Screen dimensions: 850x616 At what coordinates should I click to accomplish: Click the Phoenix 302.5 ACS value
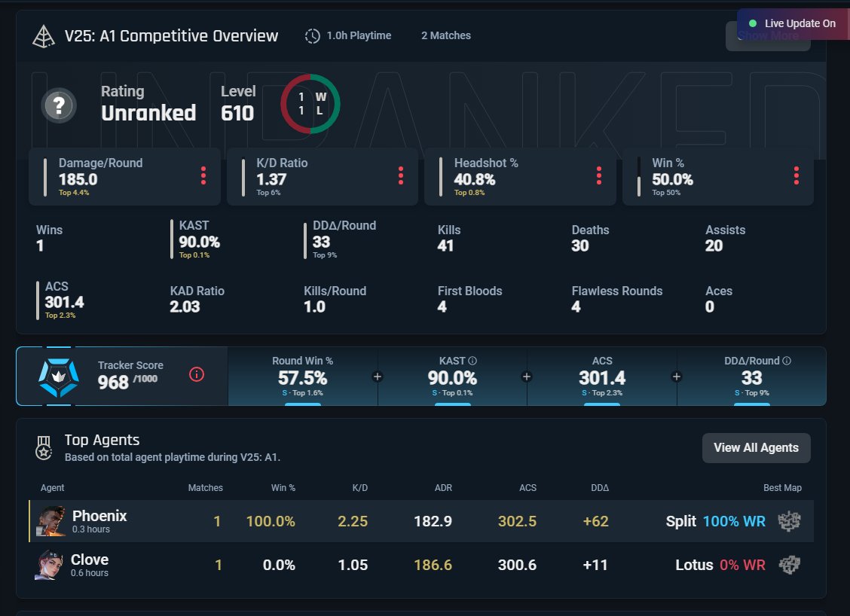coord(517,521)
